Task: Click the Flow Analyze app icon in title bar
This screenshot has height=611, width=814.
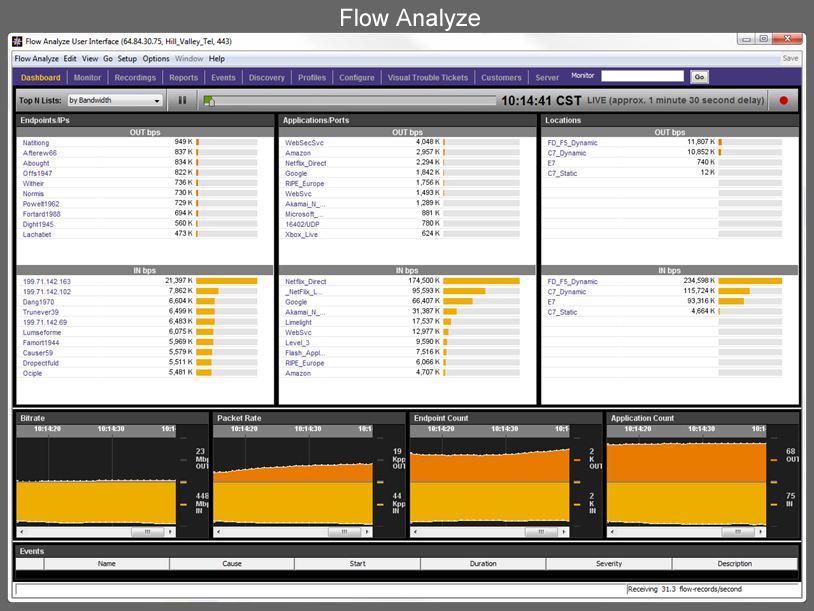Action: pyautogui.click(x=16, y=42)
